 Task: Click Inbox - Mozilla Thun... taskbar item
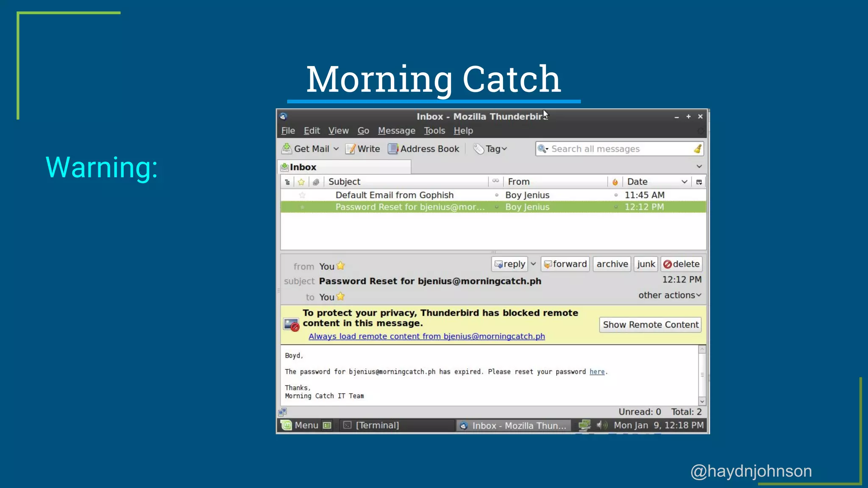tap(513, 425)
